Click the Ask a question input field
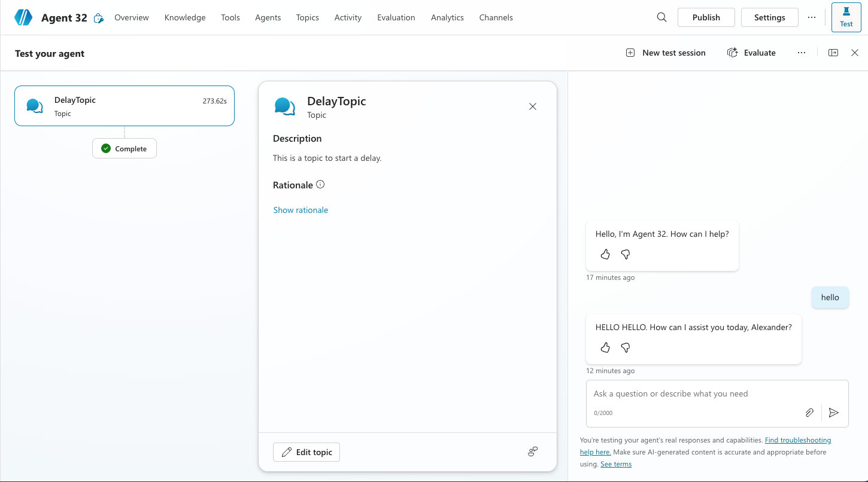This screenshot has height=482, width=868. pos(694,394)
